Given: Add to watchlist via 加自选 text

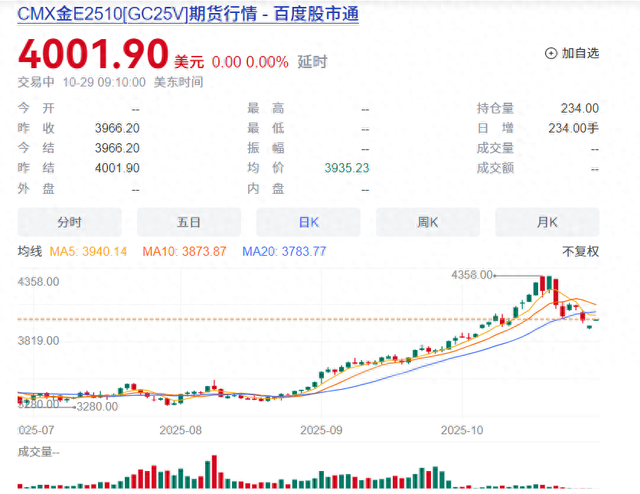Looking at the screenshot, I should pos(580,53).
